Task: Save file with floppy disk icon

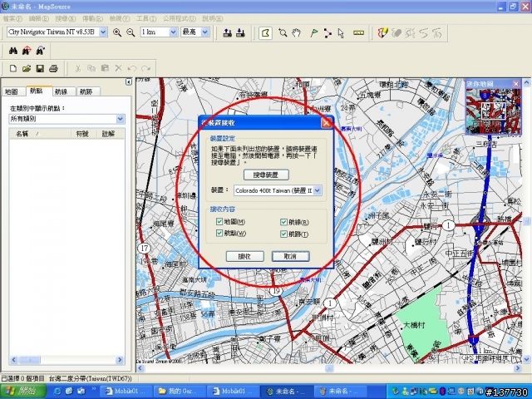Action: (40, 68)
